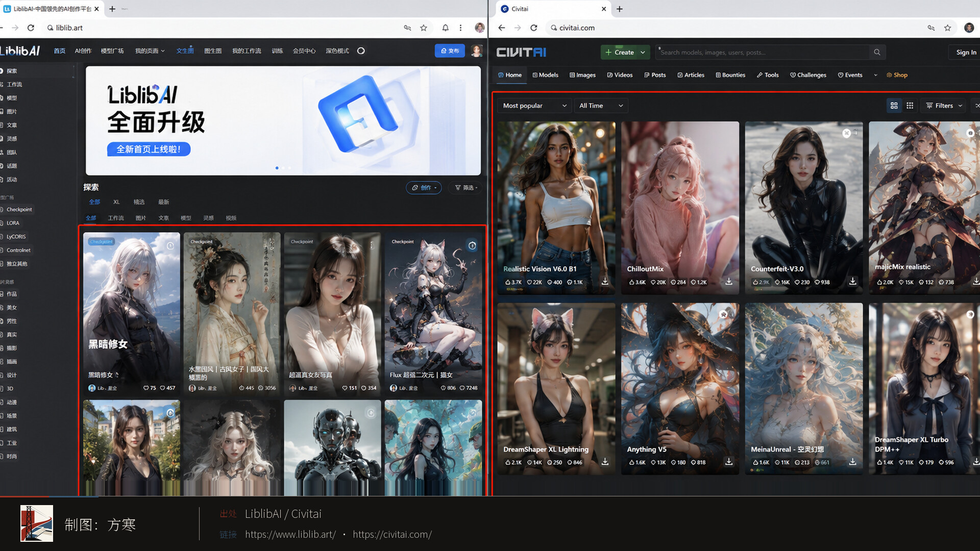980x551 pixels.
Task: Open the password key icon in Civitai window
Action: pyautogui.click(x=932, y=28)
